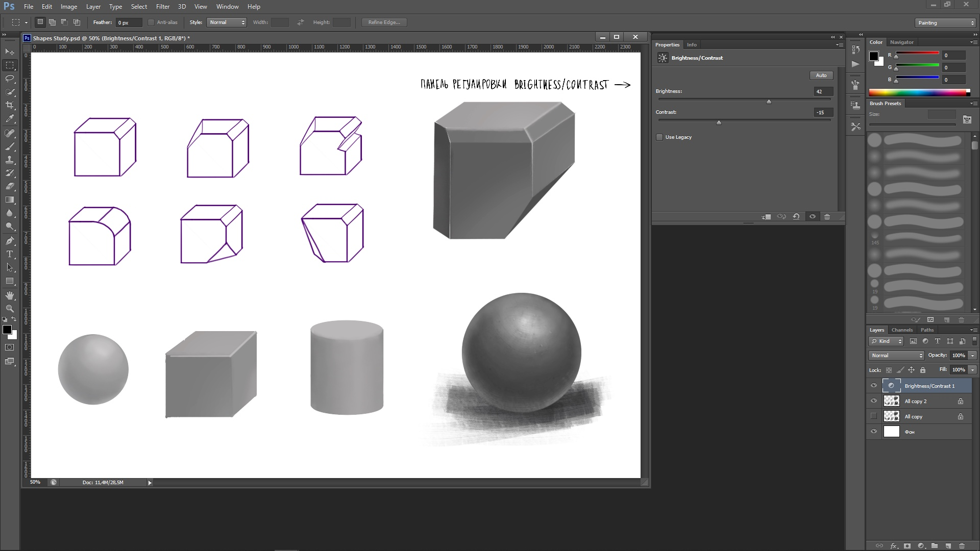Select the Фон layer thumbnail

tap(891, 432)
